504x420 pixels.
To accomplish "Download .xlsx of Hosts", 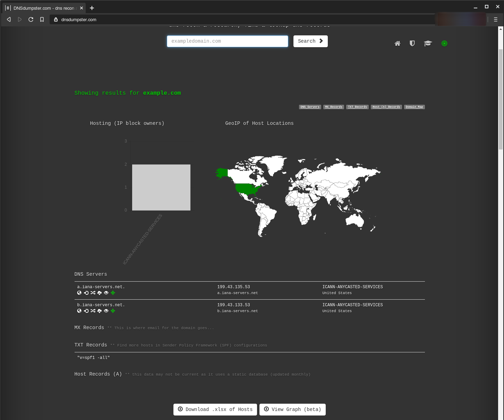I will tap(215, 409).
